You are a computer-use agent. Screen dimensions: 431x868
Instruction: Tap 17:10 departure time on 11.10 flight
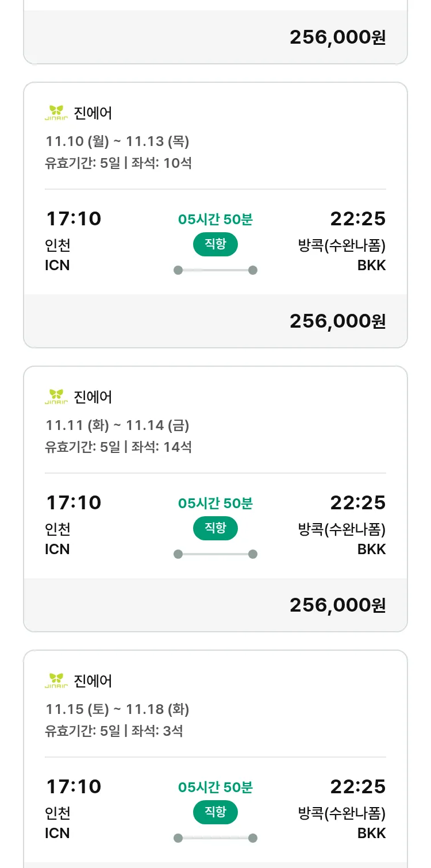pos(73,219)
